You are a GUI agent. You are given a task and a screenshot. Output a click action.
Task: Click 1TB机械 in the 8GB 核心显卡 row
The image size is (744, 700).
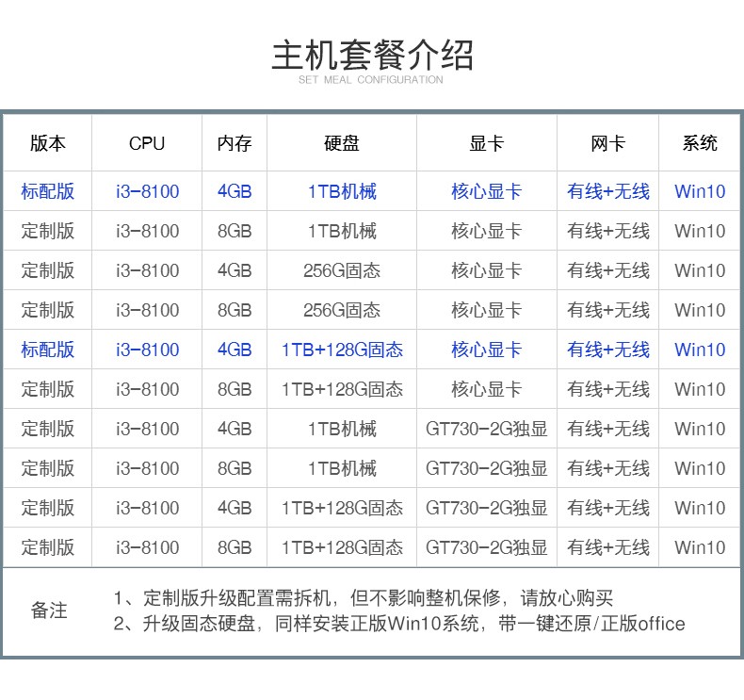click(x=342, y=231)
